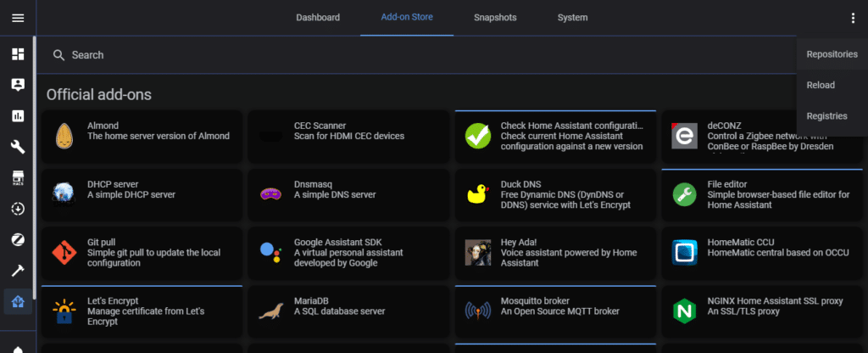This screenshot has height=353, width=868.
Task: Switch to the Dashboard tab
Action: pos(318,18)
